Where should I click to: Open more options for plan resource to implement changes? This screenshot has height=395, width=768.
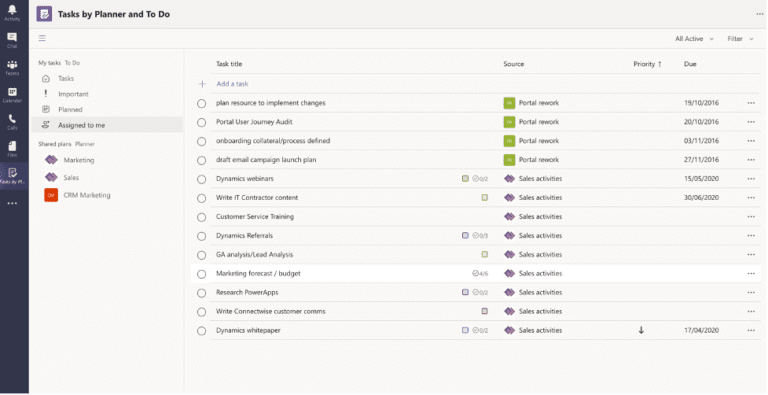pyautogui.click(x=751, y=103)
